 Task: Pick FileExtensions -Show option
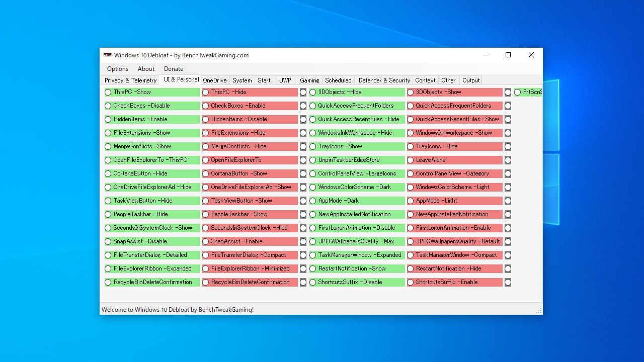click(152, 133)
